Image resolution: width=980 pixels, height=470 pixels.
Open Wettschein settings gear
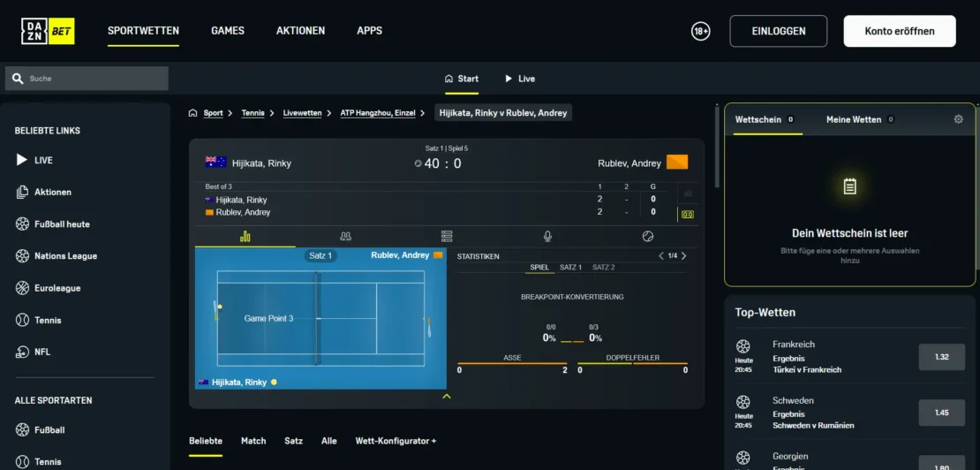[x=958, y=119]
